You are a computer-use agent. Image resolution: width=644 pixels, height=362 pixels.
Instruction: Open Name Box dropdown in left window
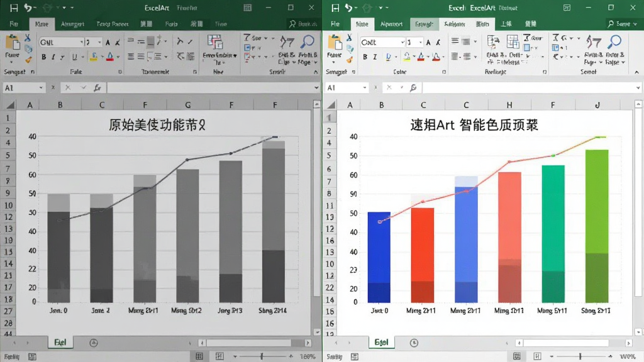[41, 87]
